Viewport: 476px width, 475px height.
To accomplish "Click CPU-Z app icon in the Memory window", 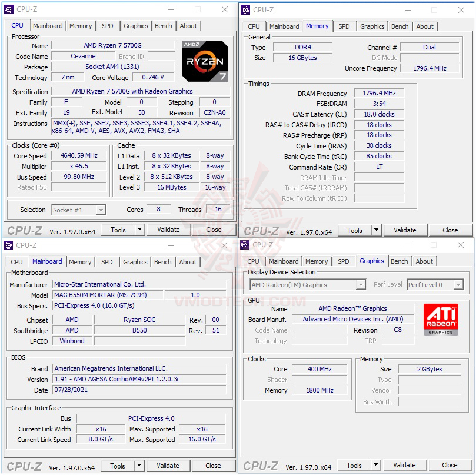I will point(245,10).
